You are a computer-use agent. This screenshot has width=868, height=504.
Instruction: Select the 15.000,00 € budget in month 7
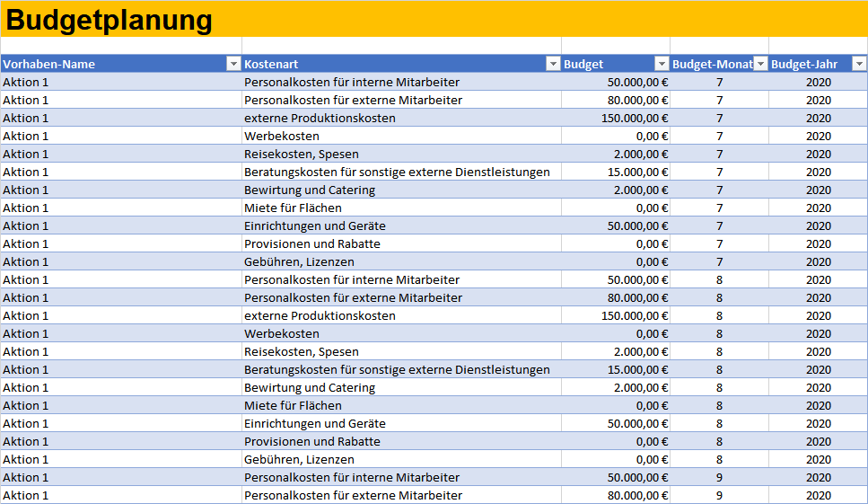click(x=616, y=172)
